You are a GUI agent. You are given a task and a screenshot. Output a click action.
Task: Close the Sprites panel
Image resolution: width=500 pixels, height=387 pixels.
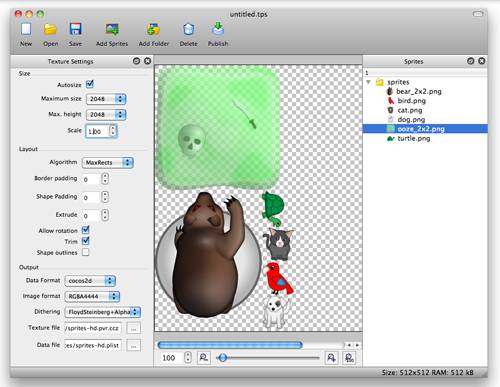tap(482, 61)
